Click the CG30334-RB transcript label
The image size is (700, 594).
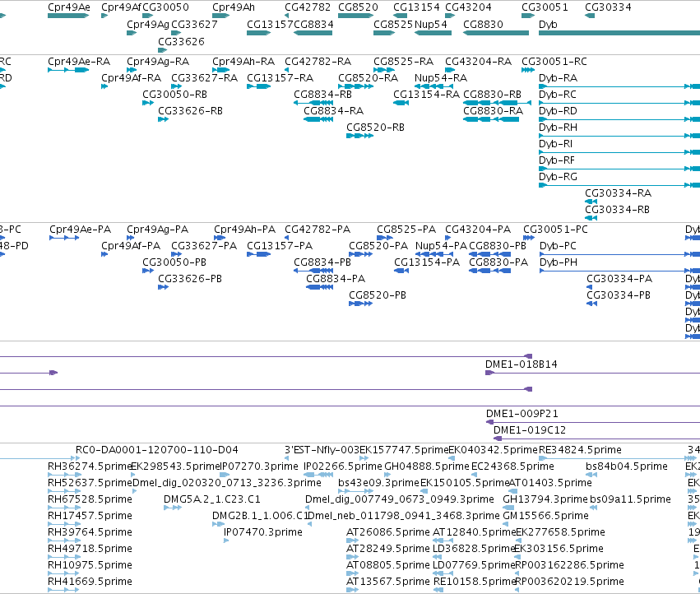click(618, 210)
